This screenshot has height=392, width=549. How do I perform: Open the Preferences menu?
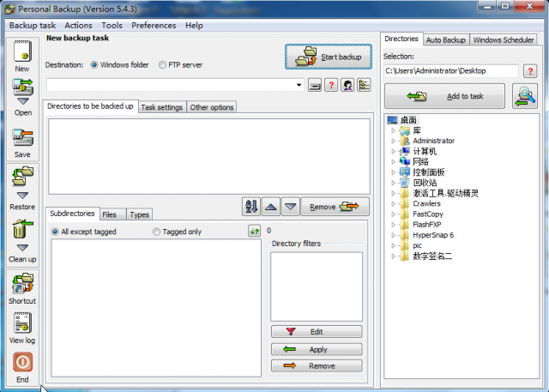point(154,26)
